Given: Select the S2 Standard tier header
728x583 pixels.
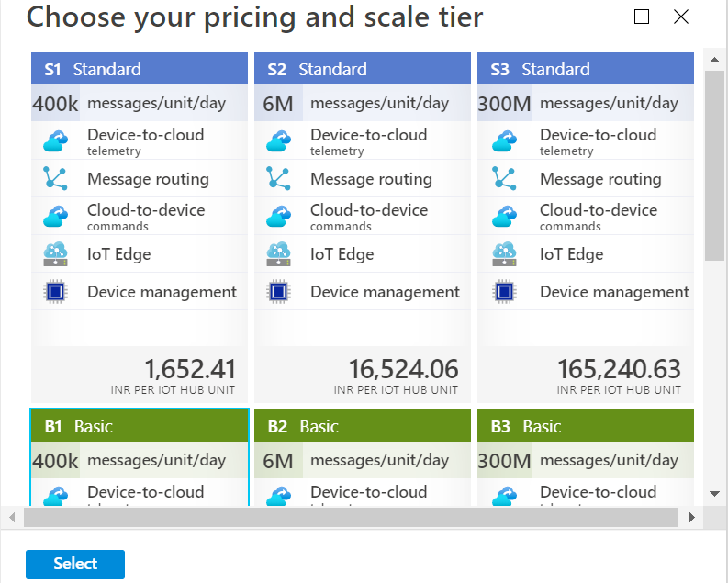Looking at the screenshot, I should click(362, 69).
